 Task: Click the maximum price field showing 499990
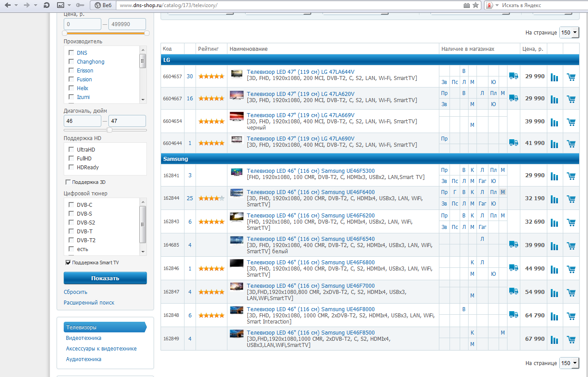tap(127, 24)
